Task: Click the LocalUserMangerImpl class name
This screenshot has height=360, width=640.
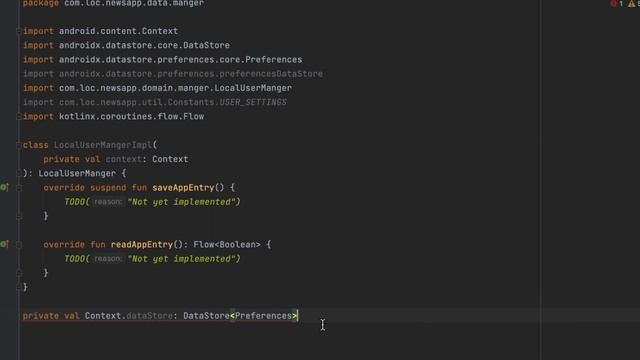Action: point(103,145)
